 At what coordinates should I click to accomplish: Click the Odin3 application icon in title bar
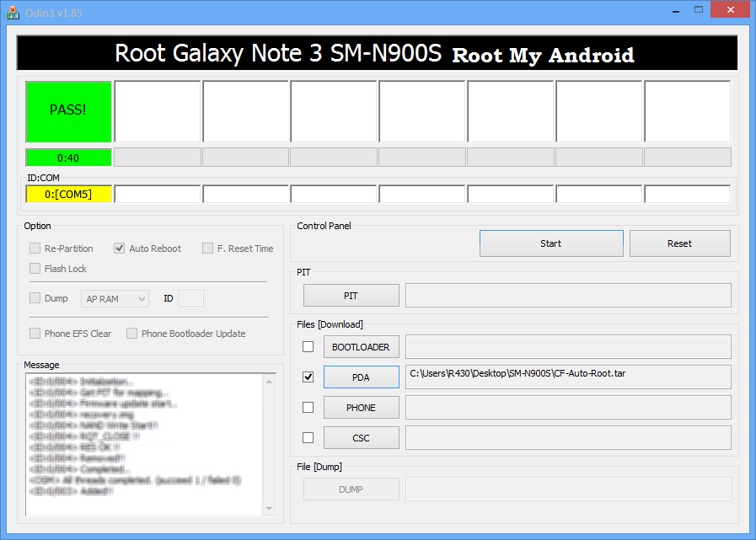[x=13, y=13]
